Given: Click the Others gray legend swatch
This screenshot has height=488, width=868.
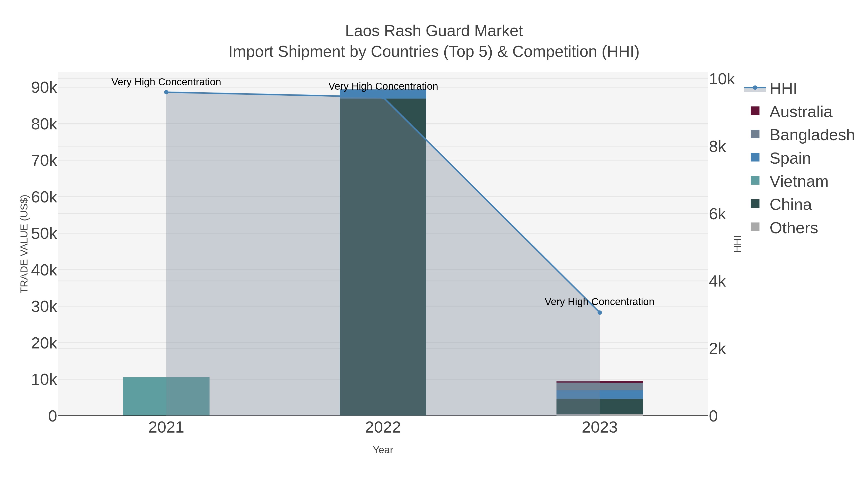Looking at the screenshot, I should pyautogui.click(x=755, y=227).
